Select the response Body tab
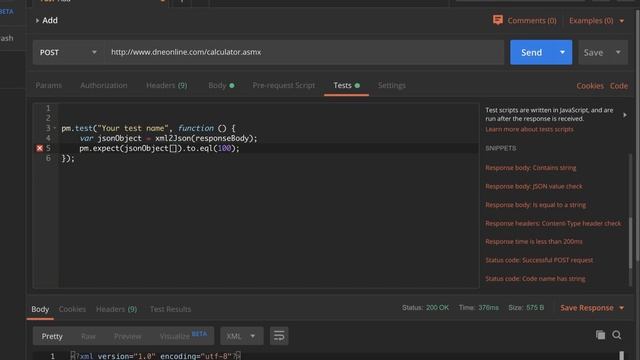 (40, 309)
